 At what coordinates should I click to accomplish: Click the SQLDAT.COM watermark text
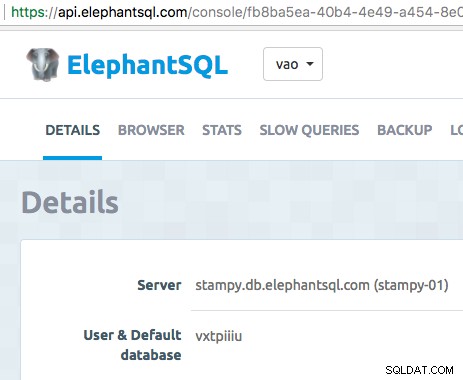419,370
